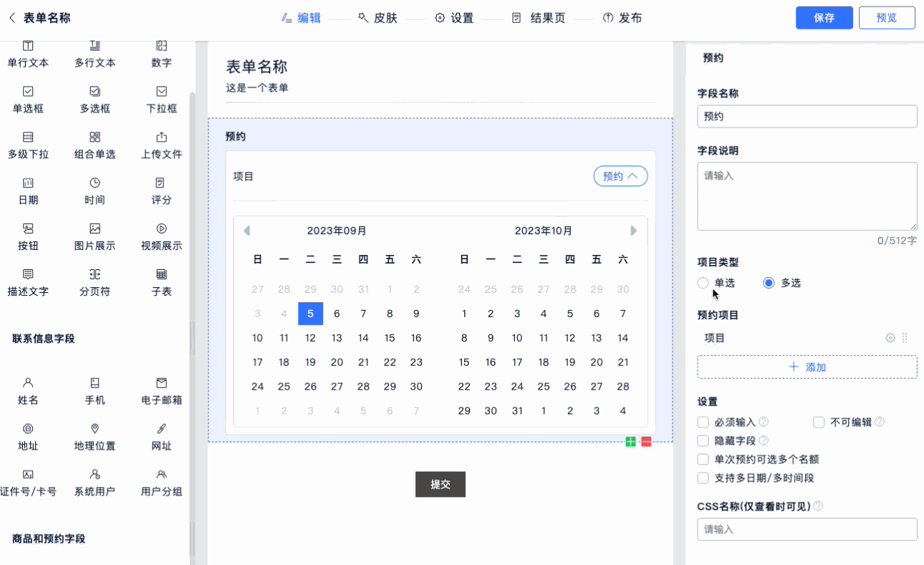
Task: Click the 保存 button
Action: tap(824, 18)
